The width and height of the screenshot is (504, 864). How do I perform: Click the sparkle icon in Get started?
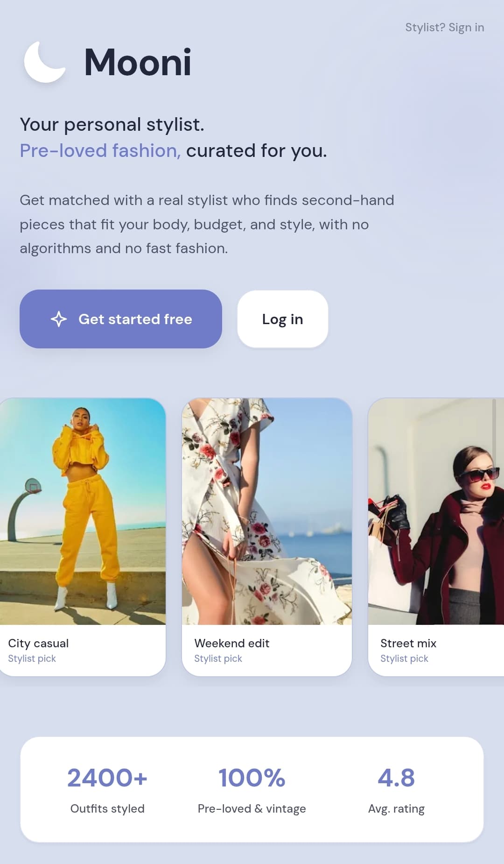(59, 319)
